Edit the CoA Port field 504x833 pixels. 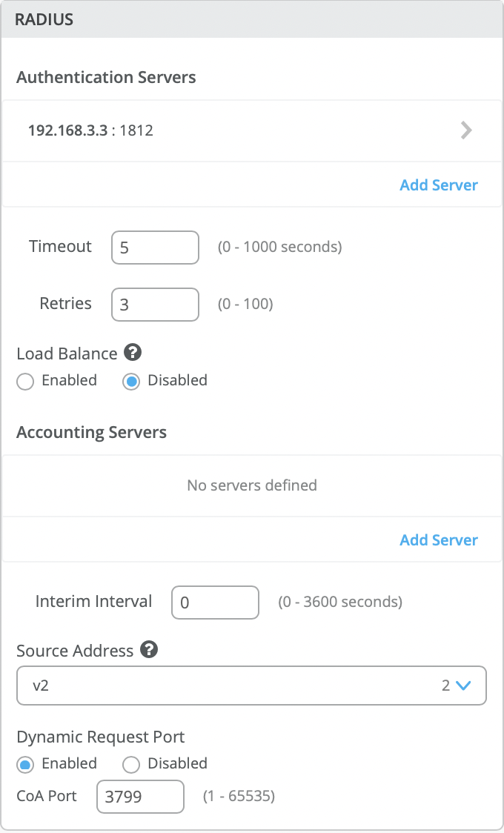(140, 797)
